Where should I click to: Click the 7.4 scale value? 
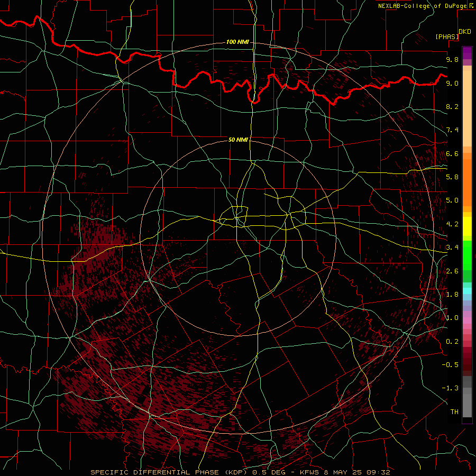coord(452,130)
